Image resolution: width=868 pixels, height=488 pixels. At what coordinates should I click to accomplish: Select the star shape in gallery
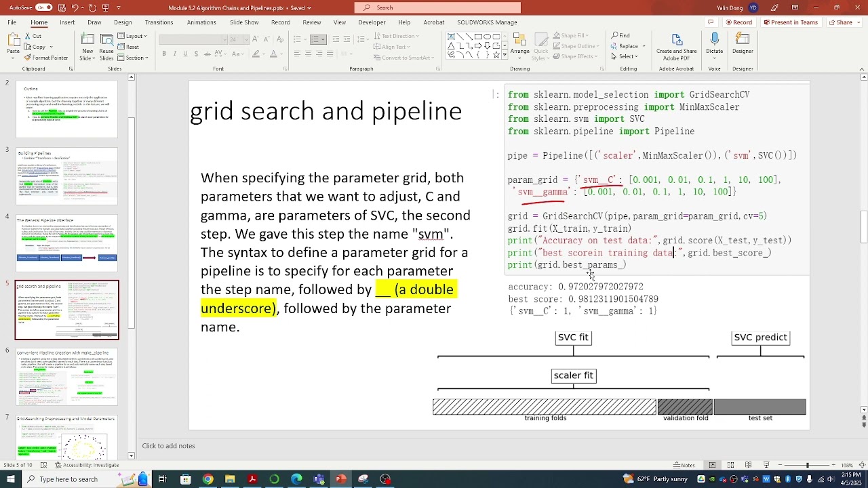(495, 54)
